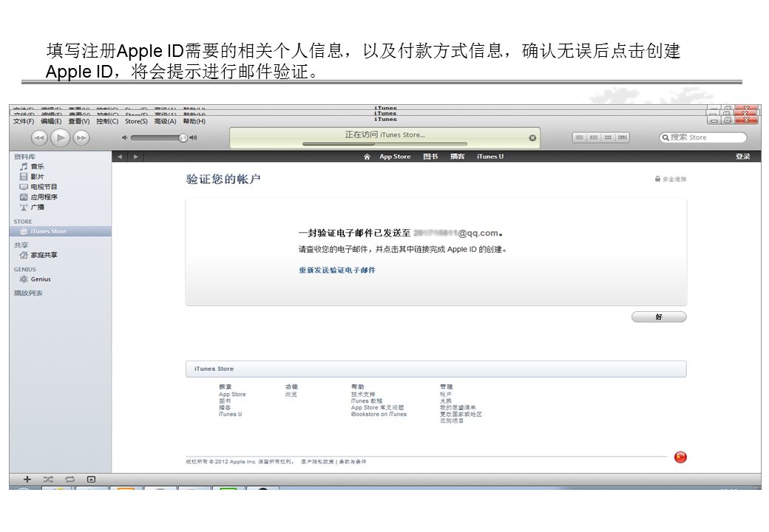Open 帮助(H) menu
Screen dimensions: 769x532
point(194,121)
